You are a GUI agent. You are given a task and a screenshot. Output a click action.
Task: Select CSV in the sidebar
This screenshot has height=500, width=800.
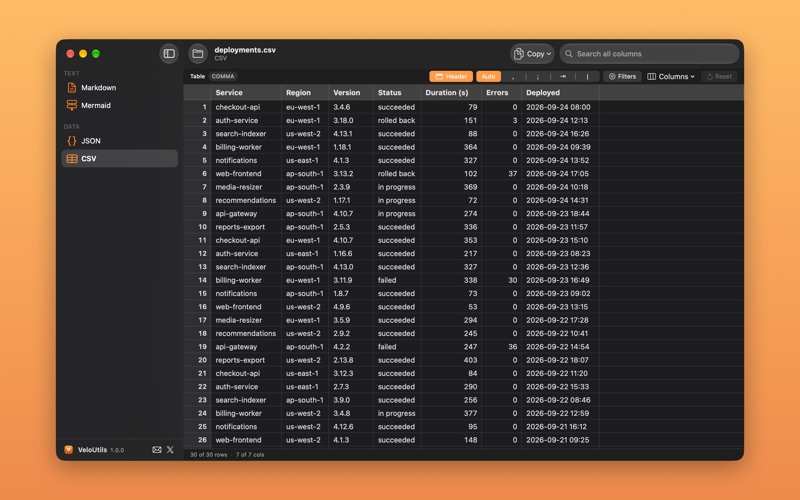[119, 159]
